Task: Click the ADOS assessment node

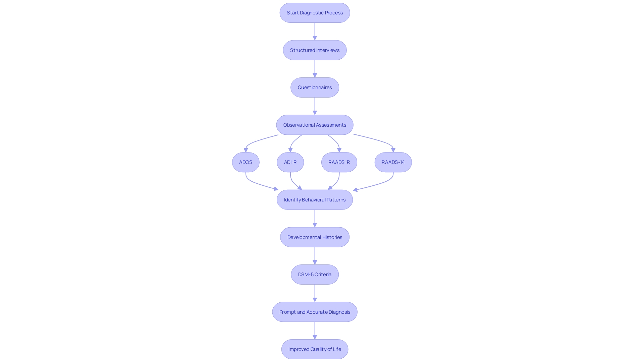Action: (x=246, y=162)
